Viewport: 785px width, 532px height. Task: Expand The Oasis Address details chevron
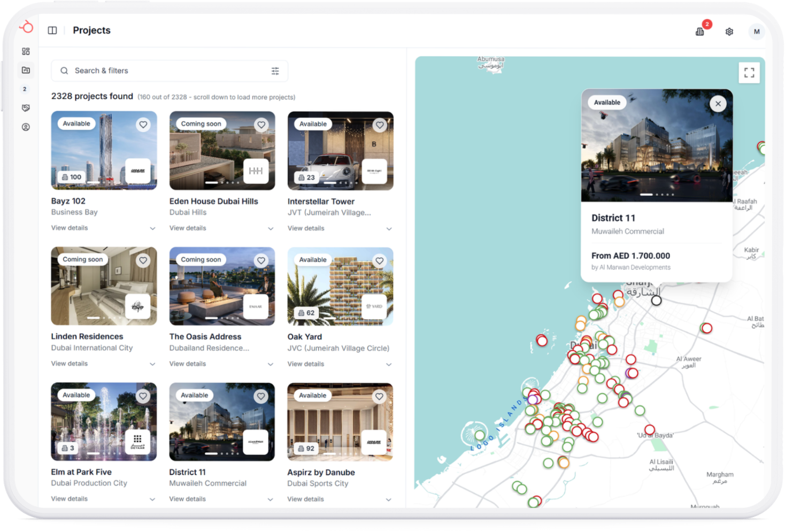271,364
